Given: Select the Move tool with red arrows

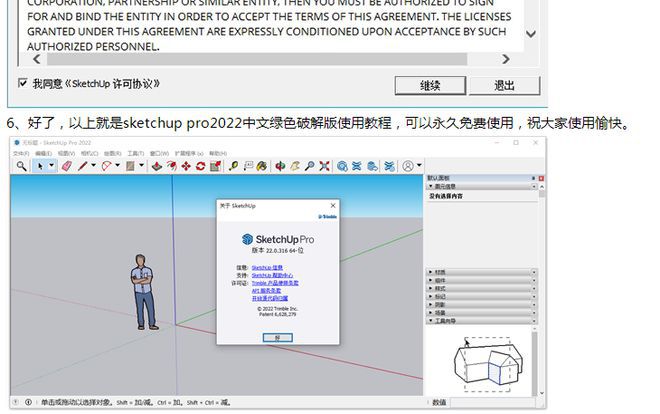Looking at the screenshot, I should (x=186, y=166).
